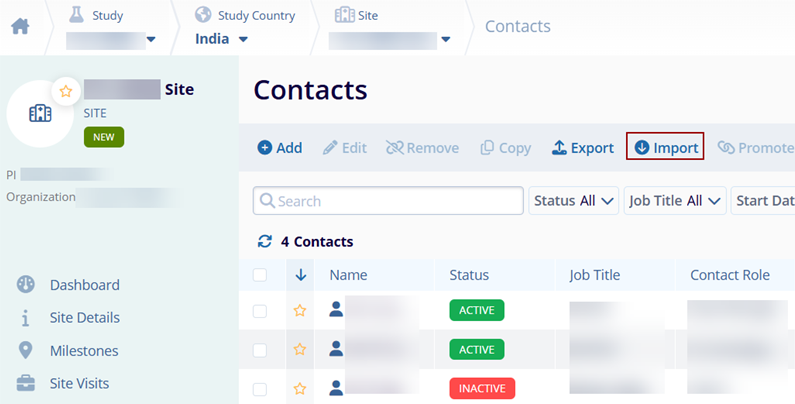Click the person icon in second contact row
This screenshot has width=795, height=404.
(336, 349)
